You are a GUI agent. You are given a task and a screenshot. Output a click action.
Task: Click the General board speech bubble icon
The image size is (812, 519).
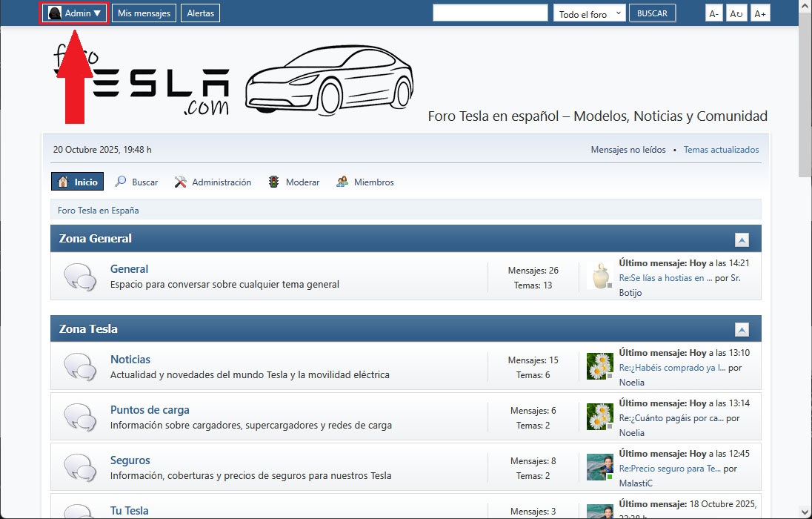coord(79,277)
